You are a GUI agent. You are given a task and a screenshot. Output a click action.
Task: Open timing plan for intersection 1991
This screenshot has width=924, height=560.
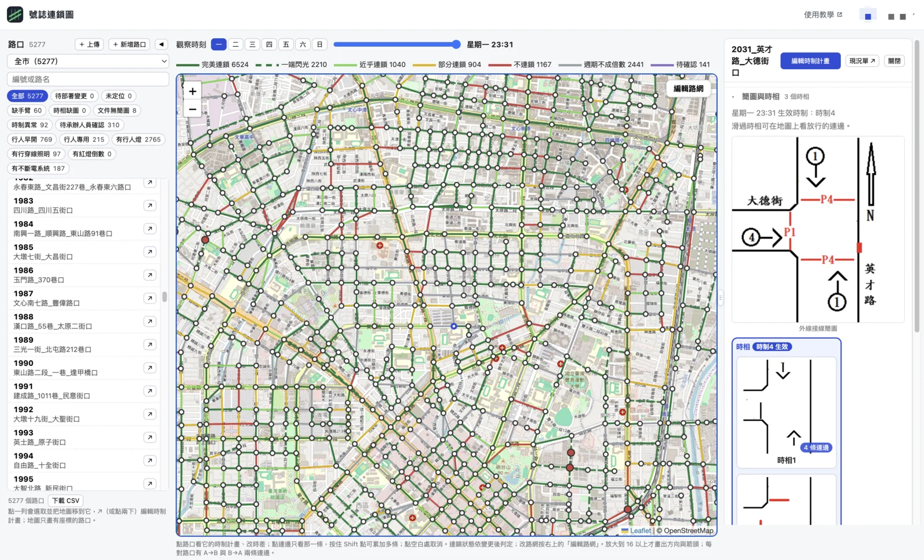coord(150,391)
